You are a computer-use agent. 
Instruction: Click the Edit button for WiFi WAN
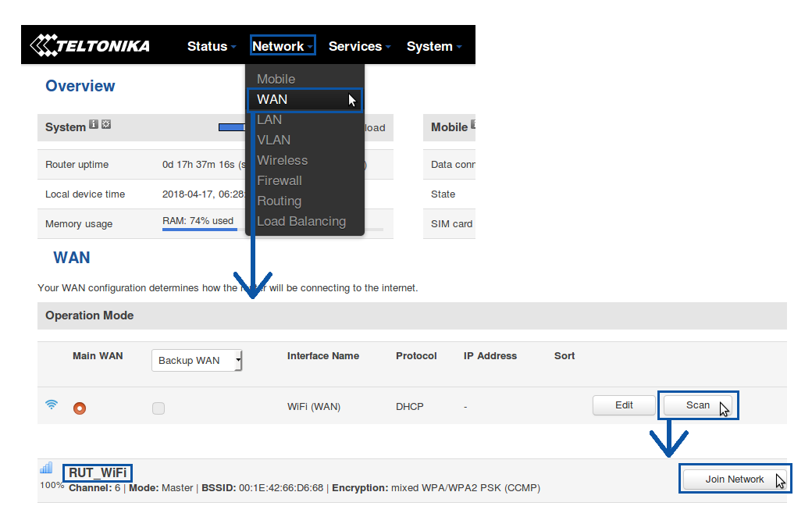tap(624, 405)
